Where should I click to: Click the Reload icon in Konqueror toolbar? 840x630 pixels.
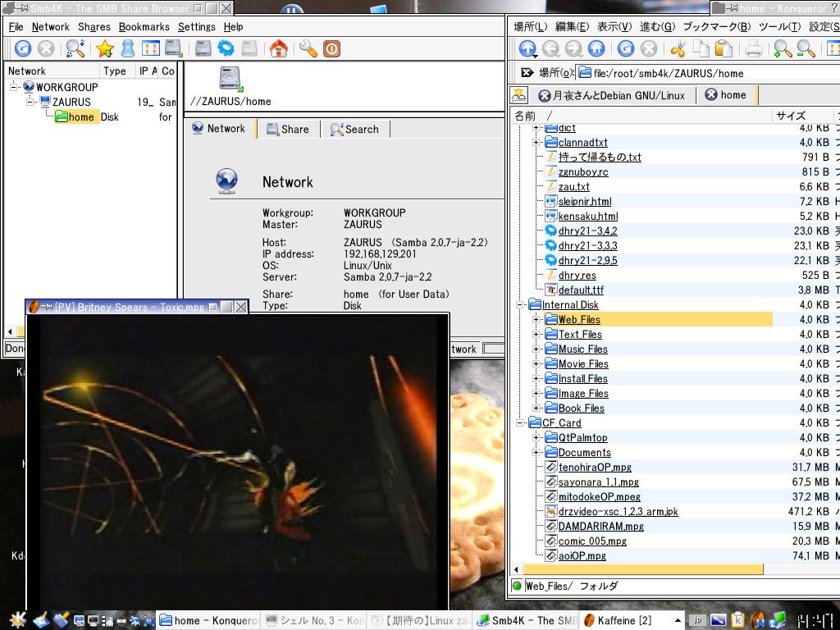pyautogui.click(x=626, y=49)
